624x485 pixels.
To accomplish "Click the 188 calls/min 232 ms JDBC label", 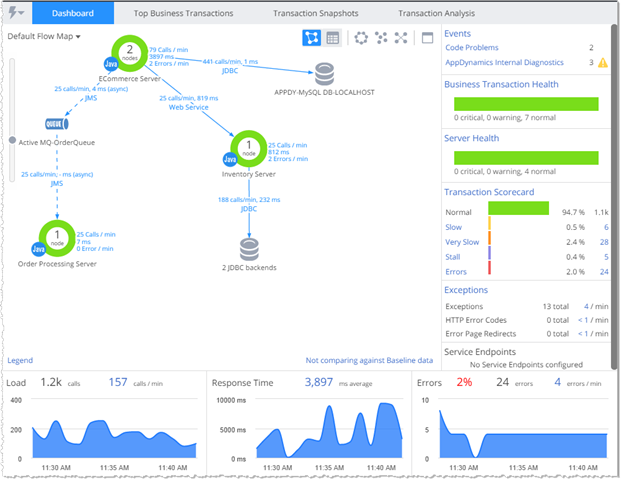I will click(249, 204).
